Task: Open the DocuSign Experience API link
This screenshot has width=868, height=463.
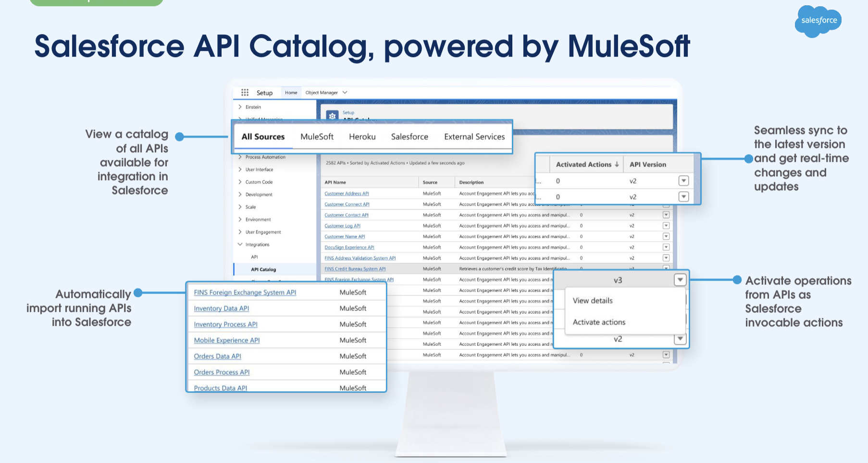Action: (x=349, y=247)
